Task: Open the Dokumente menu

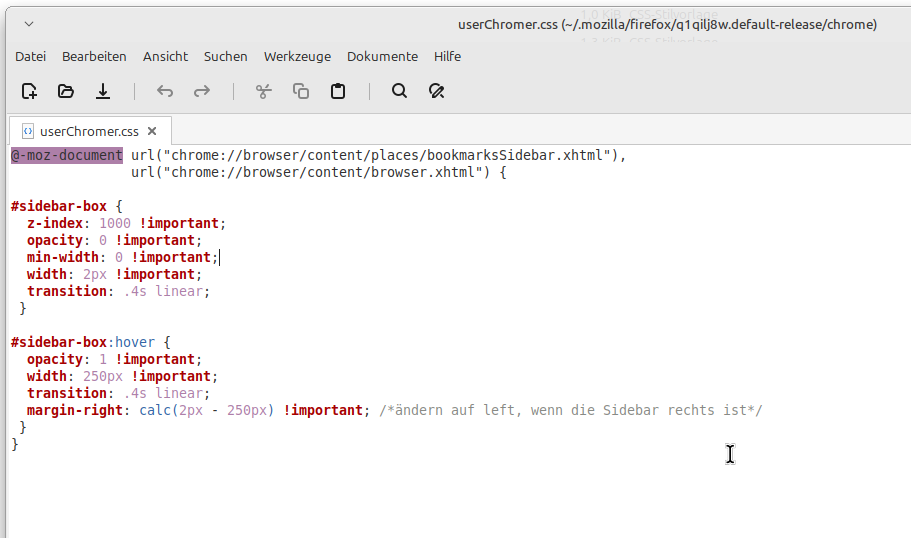Action: click(x=382, y=56)
